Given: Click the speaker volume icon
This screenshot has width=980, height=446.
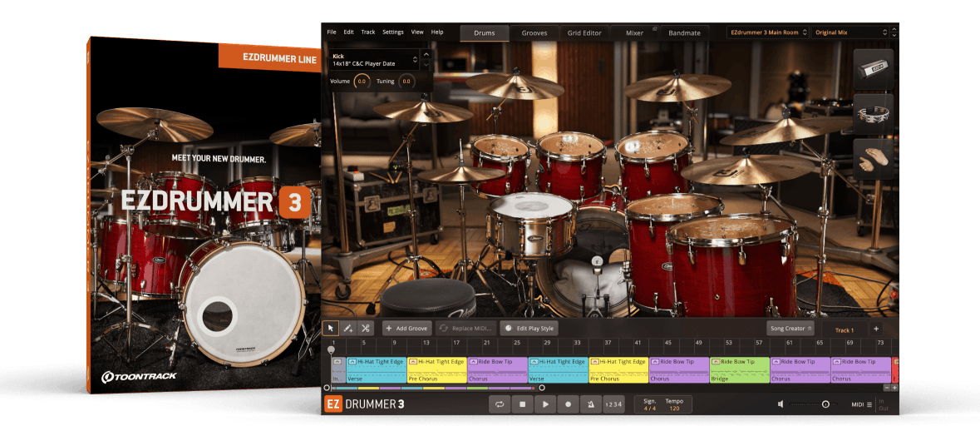Looking at the screenshot, I should click(x=781, y=404).
